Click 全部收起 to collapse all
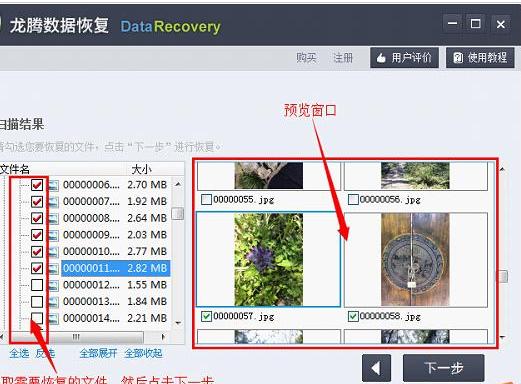521x384 pixels. coord(143,353)
